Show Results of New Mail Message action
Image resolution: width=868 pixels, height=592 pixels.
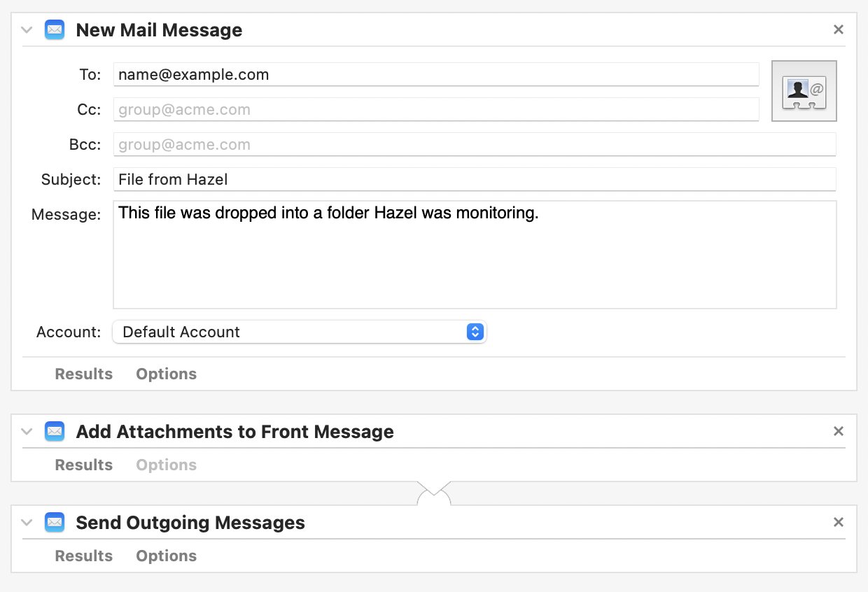(84, 374)
